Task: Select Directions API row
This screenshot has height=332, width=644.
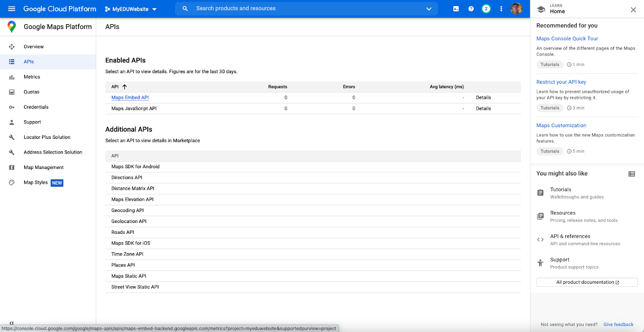Action: (313, 177)
